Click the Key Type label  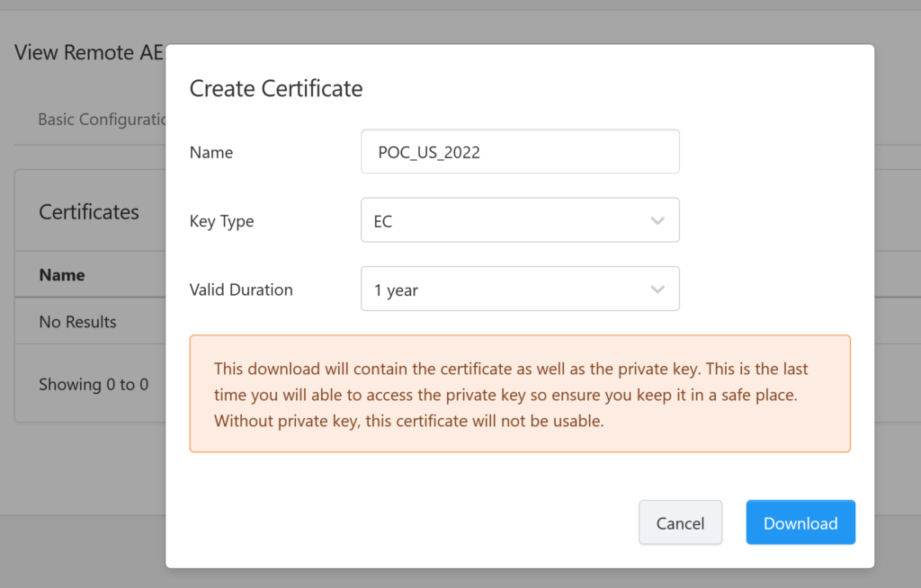pos(221,221)
